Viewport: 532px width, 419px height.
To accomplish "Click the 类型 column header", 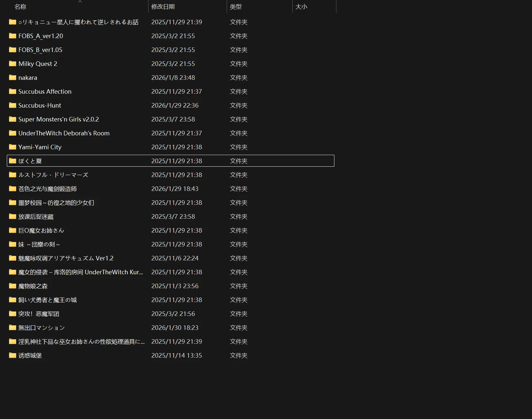I will 236,7.
